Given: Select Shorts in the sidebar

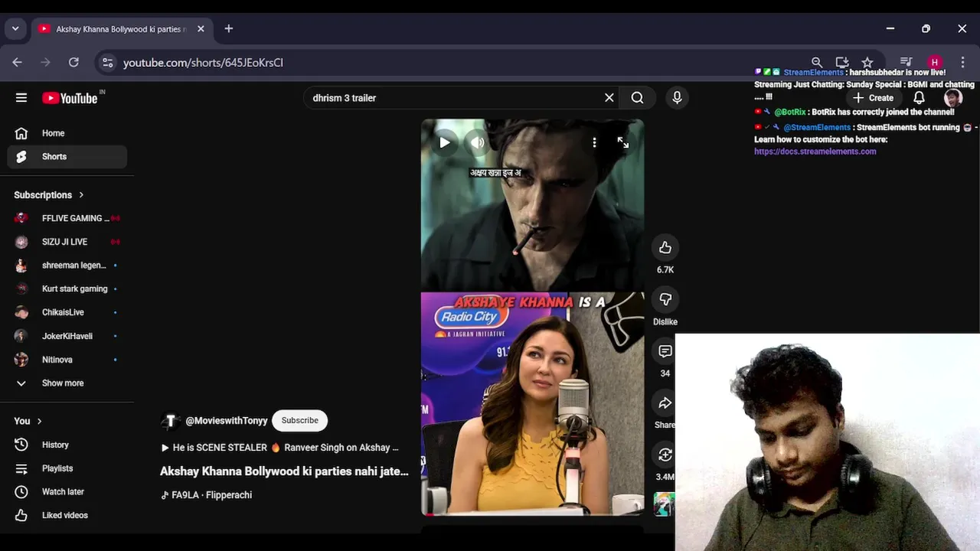Looking at the screenshot, I should tap(67, 157).
